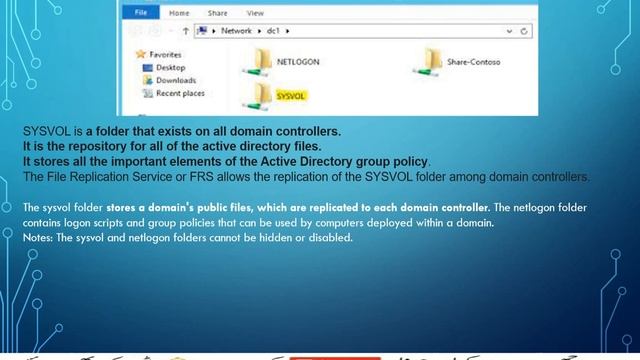Select Desktop in the navigation pane
The height and width of the screenshot is (360, 640).
point(171,68)
